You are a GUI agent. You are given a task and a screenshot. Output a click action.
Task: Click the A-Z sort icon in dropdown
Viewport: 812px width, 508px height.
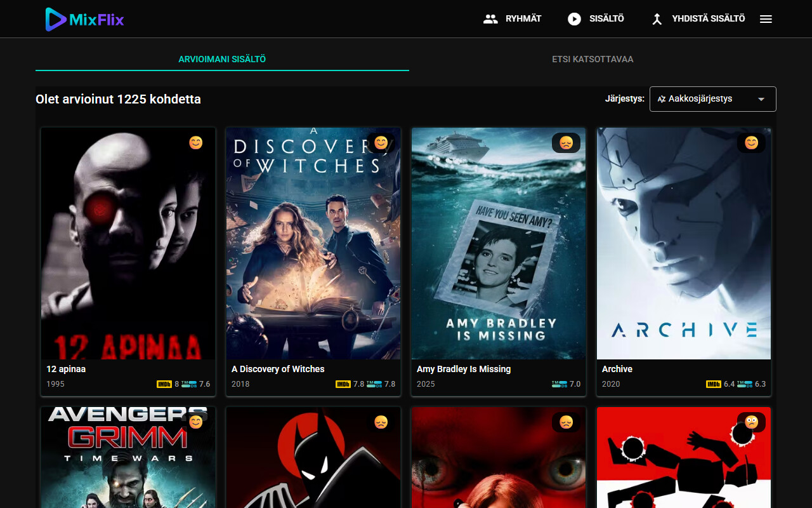(x=662, y=99)
